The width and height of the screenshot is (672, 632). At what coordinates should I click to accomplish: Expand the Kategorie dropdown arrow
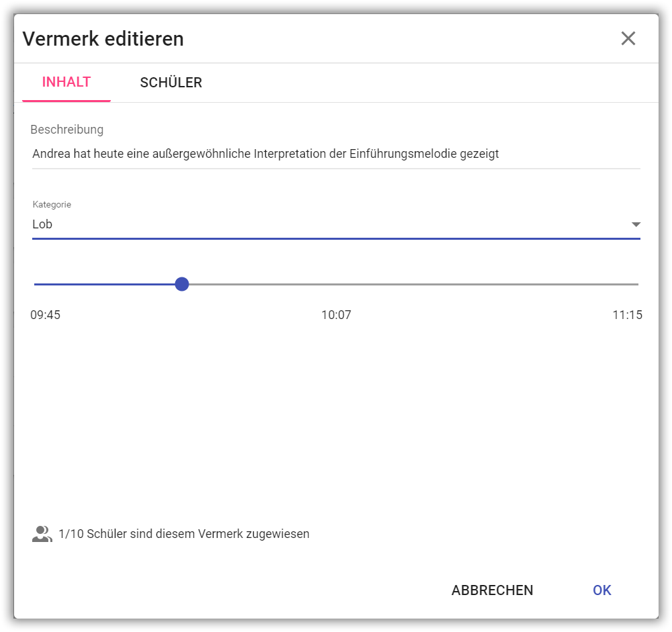pyautogui.click(x=636, y=224)
